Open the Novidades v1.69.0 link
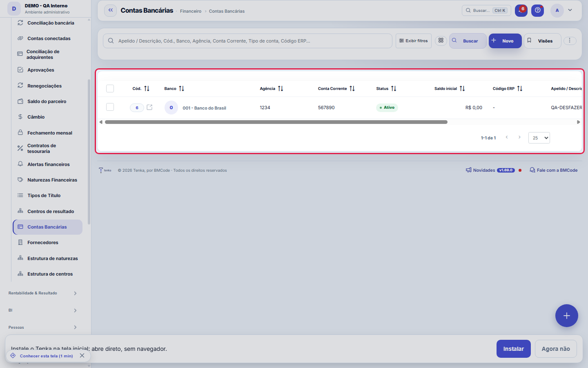This screenshot has height=368, width=588. coord(490,170)
